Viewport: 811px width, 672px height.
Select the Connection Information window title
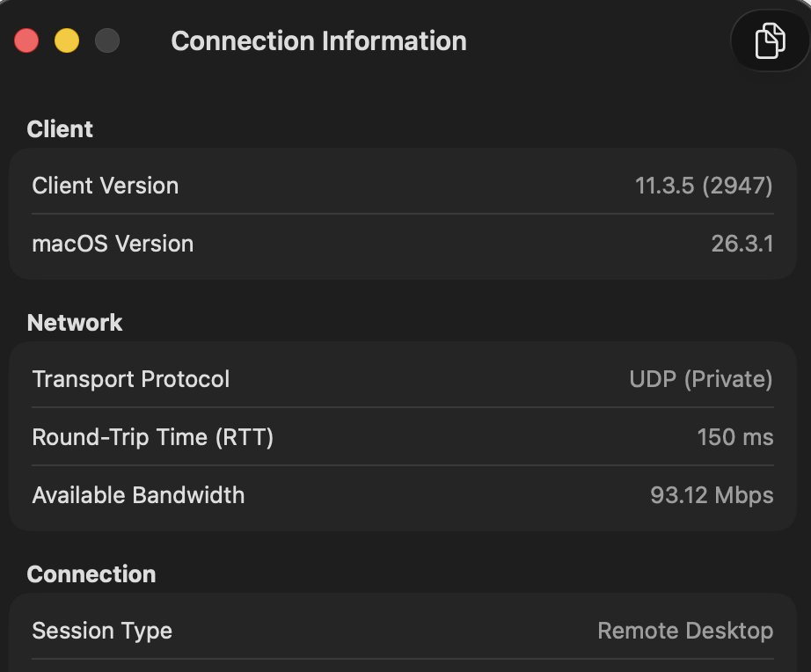click(x=318, y=40)
